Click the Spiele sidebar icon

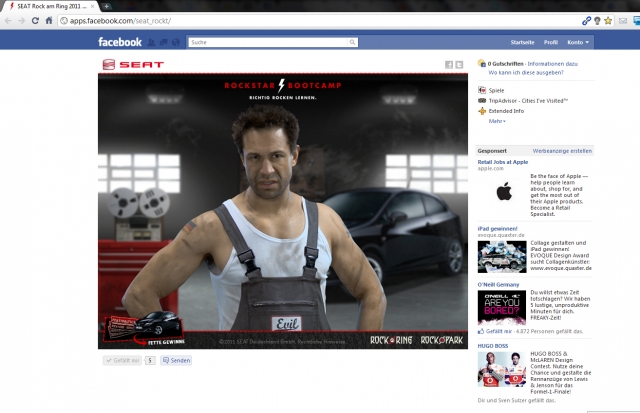point(482,90)
